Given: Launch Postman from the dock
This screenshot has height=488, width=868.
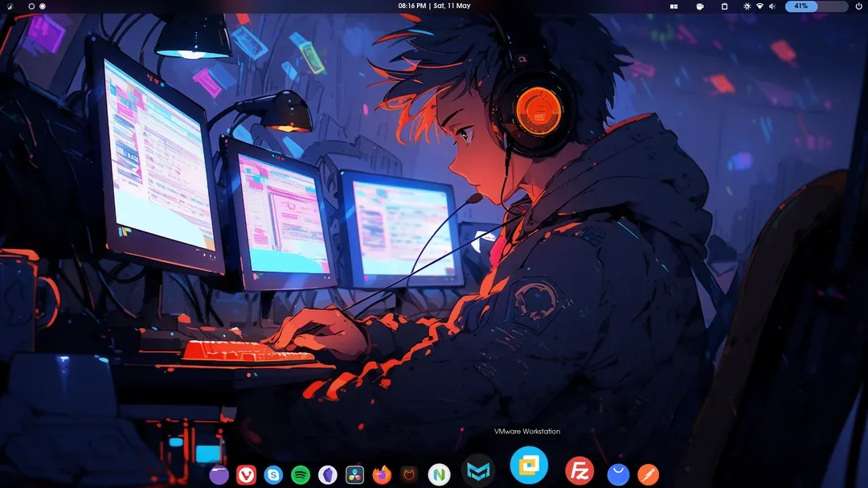Looking at the screenshot, I should [x=649, y=474].
